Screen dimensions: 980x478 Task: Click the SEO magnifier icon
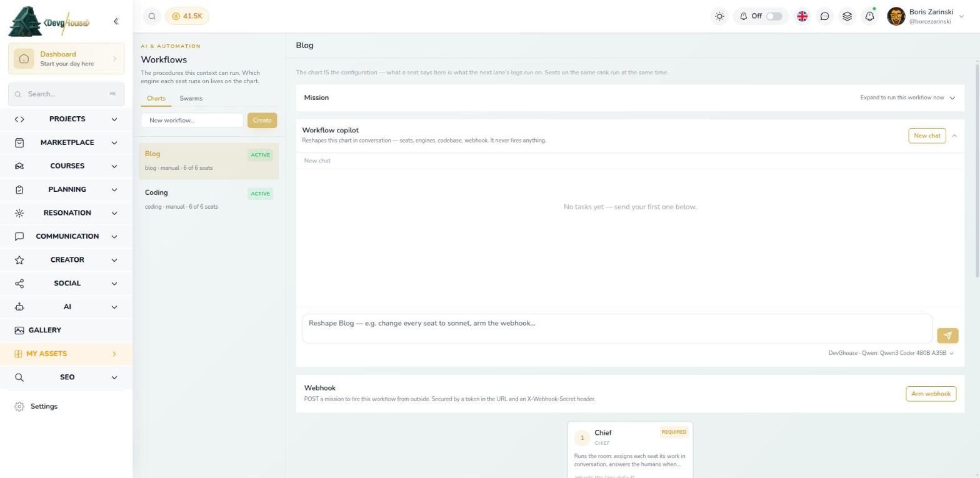[19, 377]
